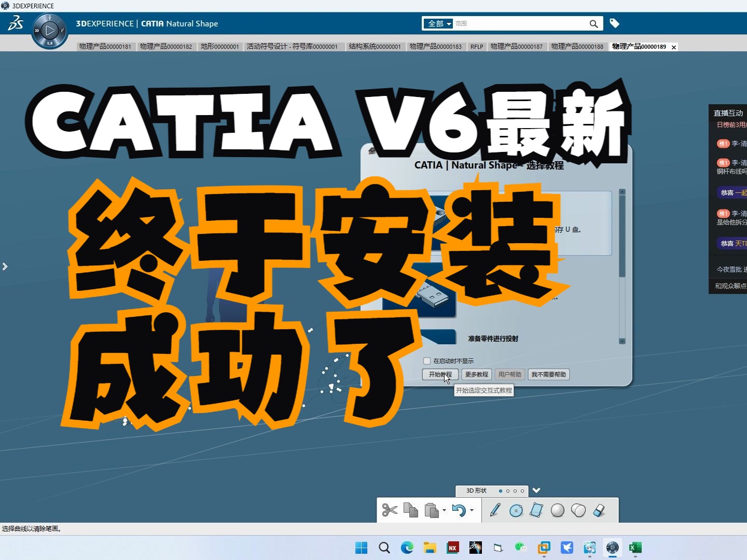The height and width of the screenshot is (560, 747).
Task: Click the 更多教程 button
Action: point(477,374)
